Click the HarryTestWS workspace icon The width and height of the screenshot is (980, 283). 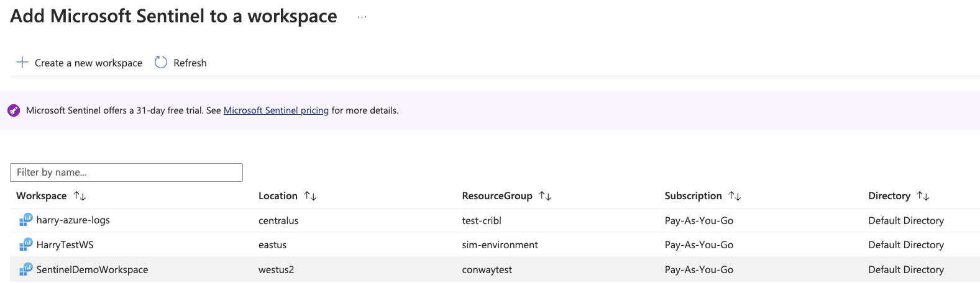(25, 245)
